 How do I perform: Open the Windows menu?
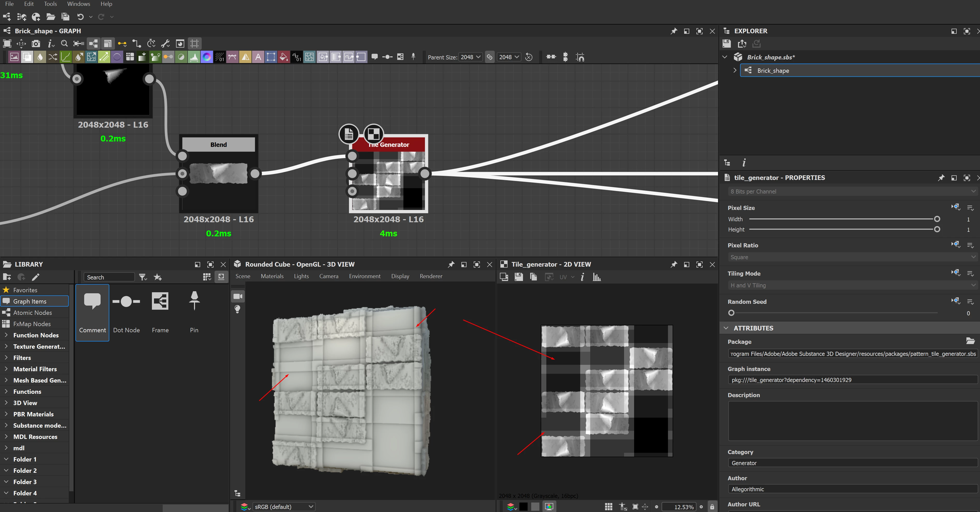click(78, 4)
